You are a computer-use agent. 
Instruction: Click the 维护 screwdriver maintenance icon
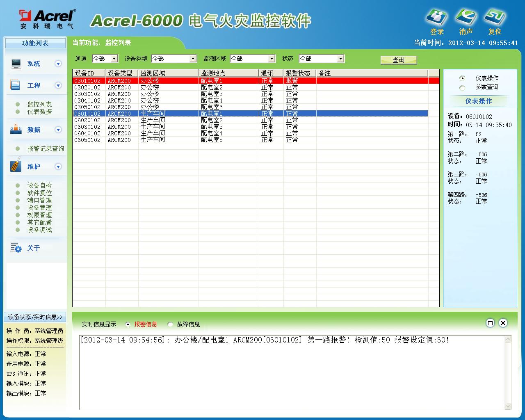(x=16, y=166)
